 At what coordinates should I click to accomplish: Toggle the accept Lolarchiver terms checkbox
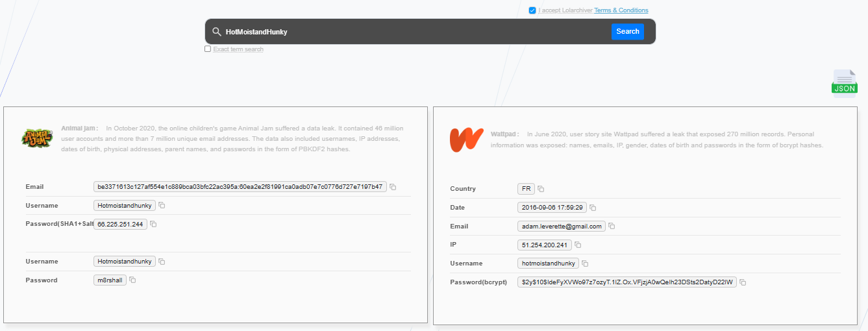(x=532, y=10)
